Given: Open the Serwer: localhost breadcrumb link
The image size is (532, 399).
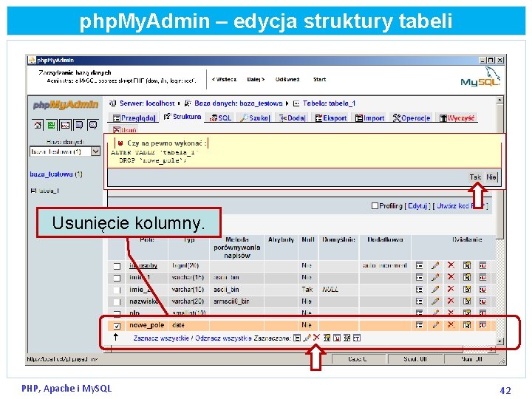Looking at the screenshot, I should 146,103.
